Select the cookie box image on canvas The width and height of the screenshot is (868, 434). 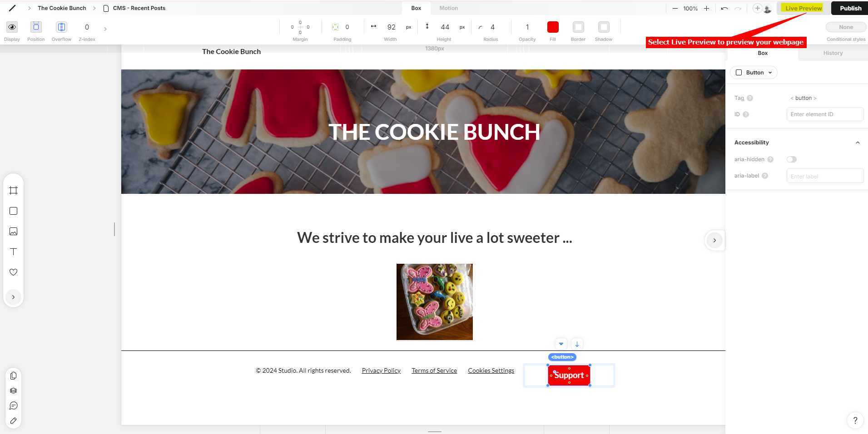(435, 302)
